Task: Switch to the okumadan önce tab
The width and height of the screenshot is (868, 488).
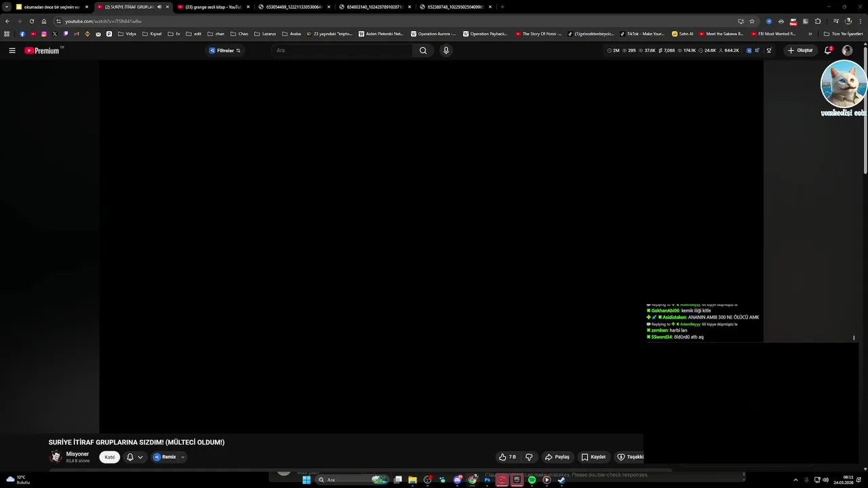Action: coord(52,7)
